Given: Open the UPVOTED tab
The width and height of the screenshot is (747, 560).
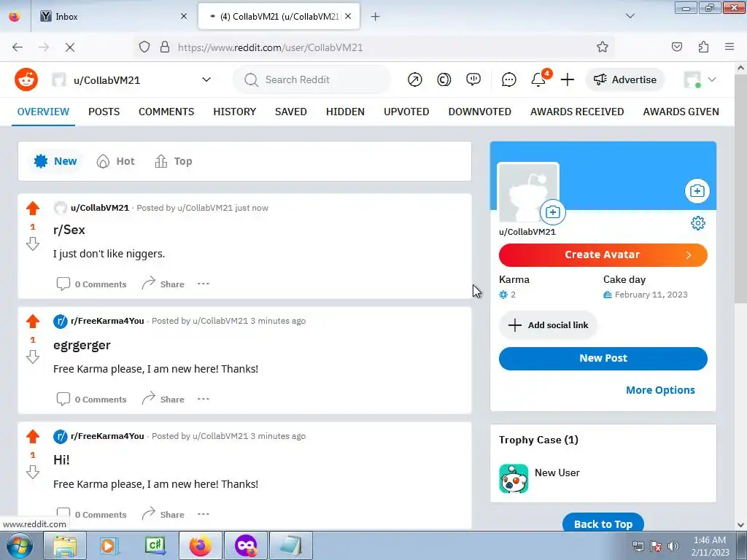Looking at the screenshot, I should click(x=406, y=112).
